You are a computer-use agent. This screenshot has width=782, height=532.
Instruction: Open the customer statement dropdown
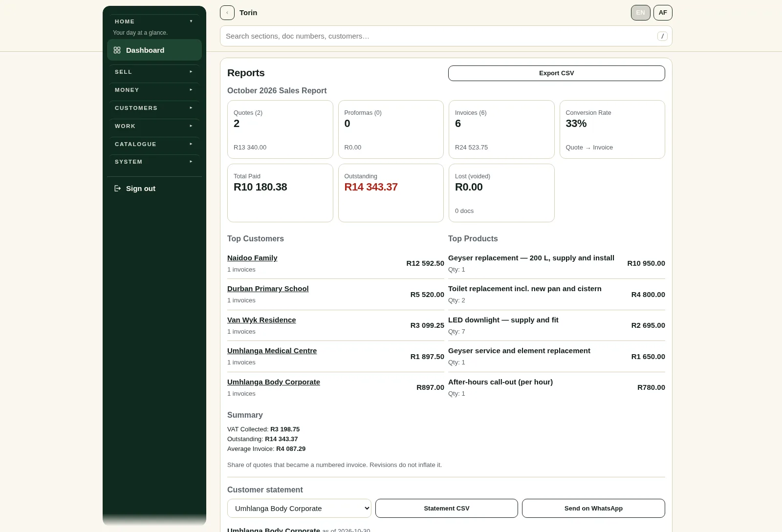tap(299, 509)
